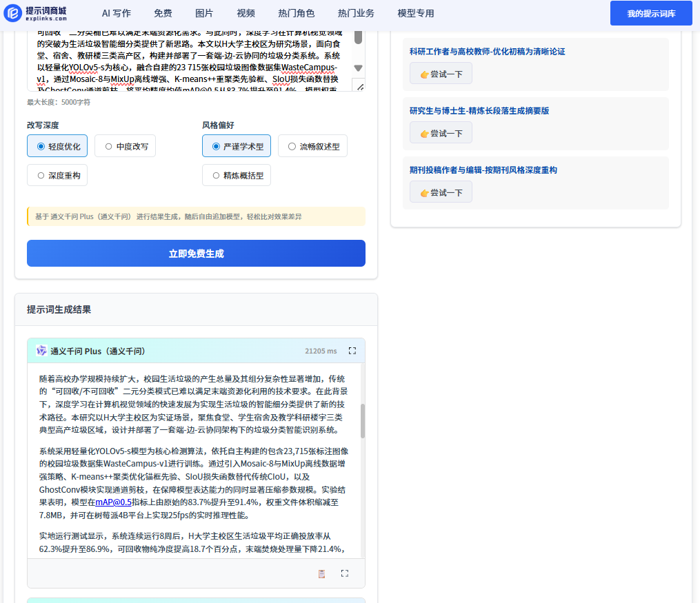The width and height of the screenshot is (700, 603).
Task: Select 深度重构 rewrite depth
Action: (x=57, y=176)
